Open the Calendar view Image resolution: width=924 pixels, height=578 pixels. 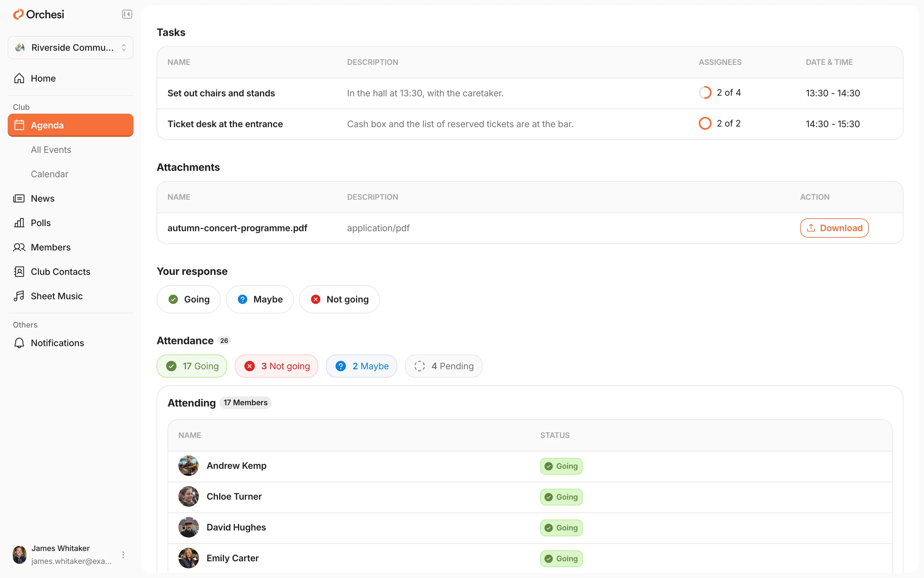point(50,174)
